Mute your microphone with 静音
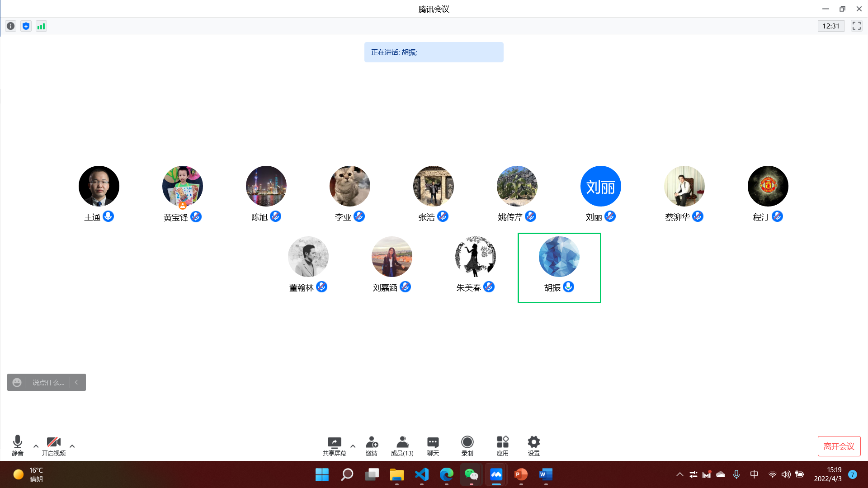 [x=18, y=446]
